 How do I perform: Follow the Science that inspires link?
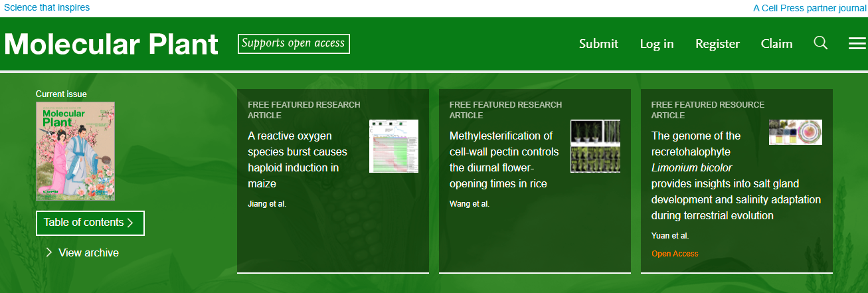46,7
